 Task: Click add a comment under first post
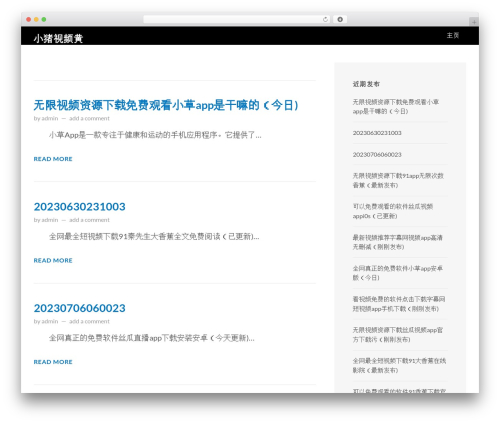coord(89,118)
